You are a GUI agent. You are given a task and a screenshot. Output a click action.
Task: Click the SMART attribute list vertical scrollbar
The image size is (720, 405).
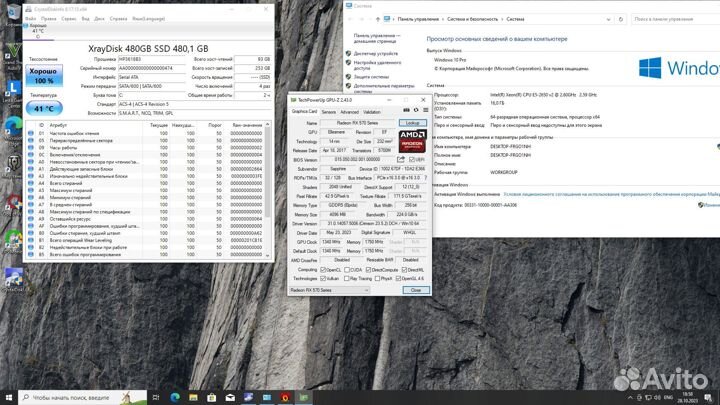(x=268, y=189)
